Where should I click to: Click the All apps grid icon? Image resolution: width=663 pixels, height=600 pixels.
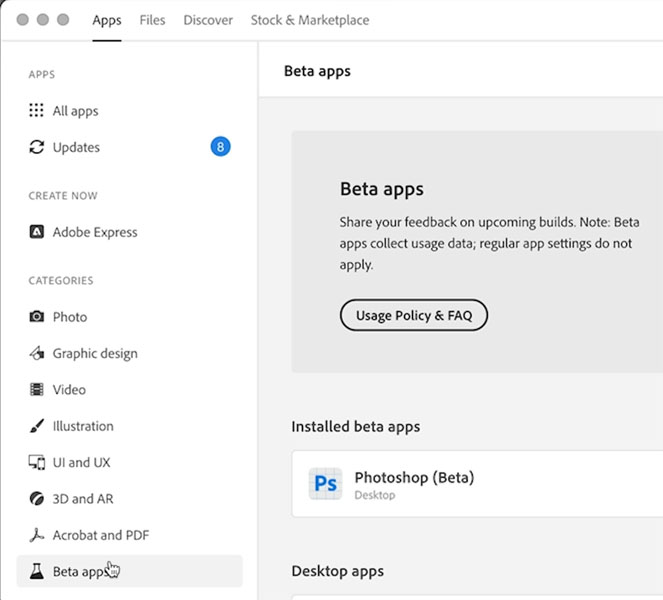coord(36,110)
